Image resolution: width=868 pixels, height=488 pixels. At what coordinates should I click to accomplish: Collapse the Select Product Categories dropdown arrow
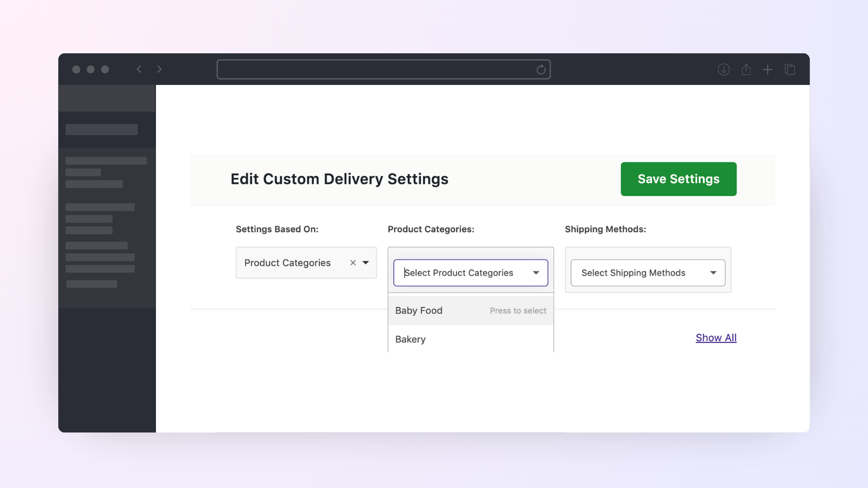click(x=536, y=272)
